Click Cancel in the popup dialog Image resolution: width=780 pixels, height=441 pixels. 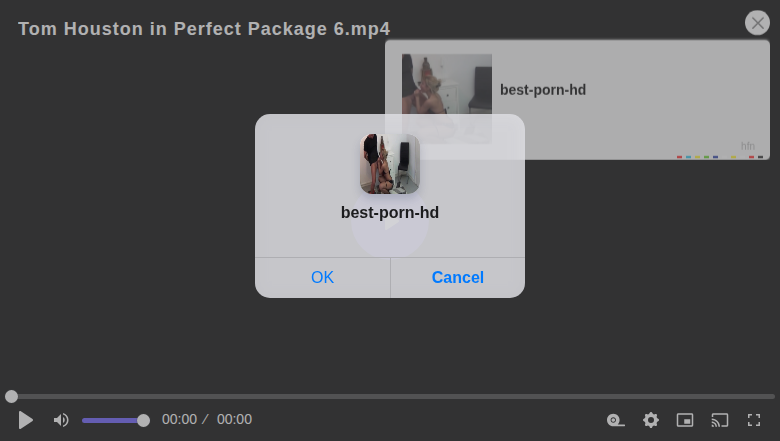[x=458, y=277]
